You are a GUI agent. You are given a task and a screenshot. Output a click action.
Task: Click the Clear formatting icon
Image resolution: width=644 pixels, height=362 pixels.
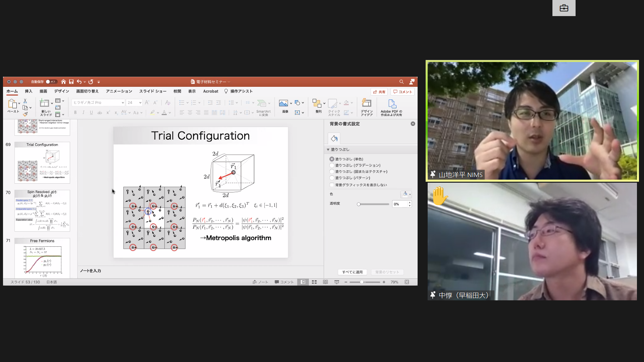[x=168, y=103]
